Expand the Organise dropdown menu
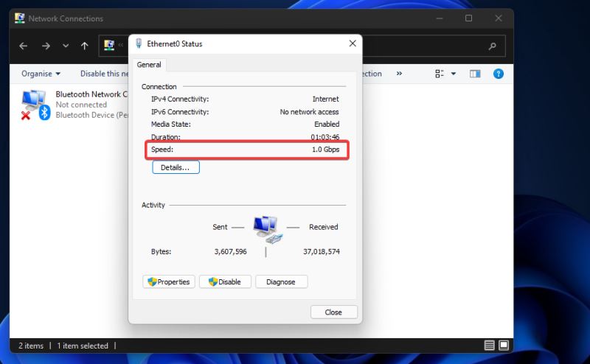The image size is (590, 364). click(x=41, y=74)
